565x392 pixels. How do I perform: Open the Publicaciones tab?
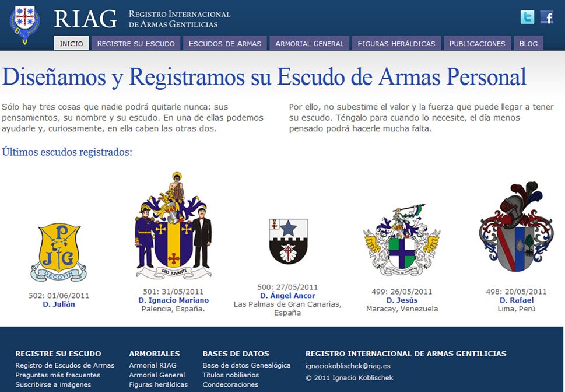pos(477,43)
